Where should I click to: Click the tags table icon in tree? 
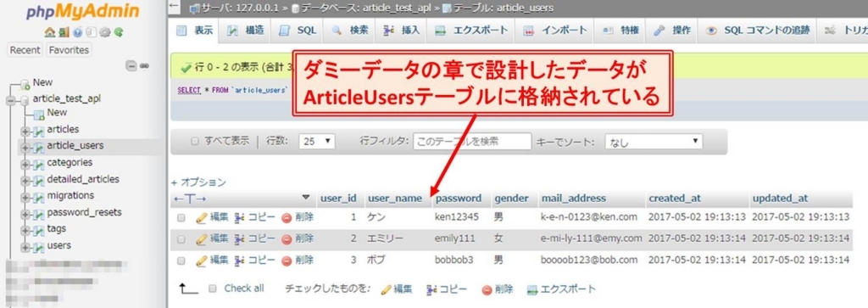(x=39, y=231)
